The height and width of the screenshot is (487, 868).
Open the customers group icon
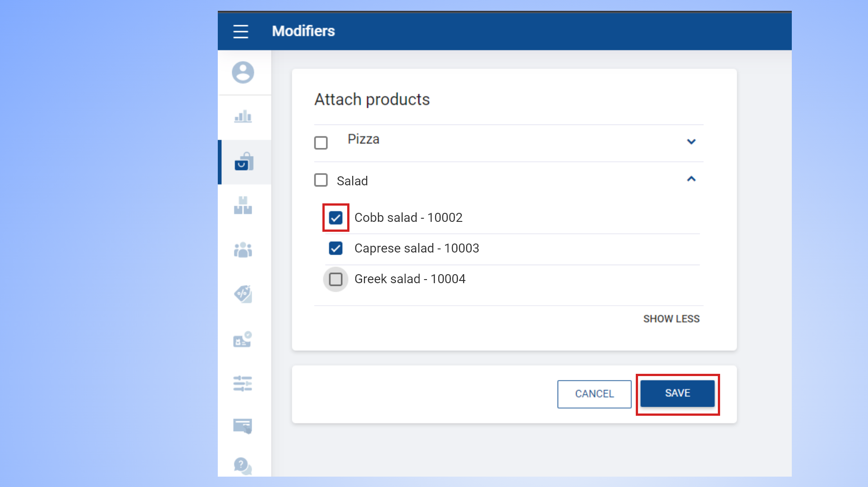pos(243,250)
